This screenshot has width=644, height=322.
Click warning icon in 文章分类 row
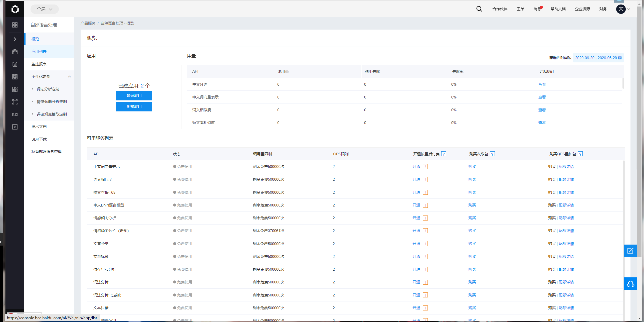tap(425, 244)
